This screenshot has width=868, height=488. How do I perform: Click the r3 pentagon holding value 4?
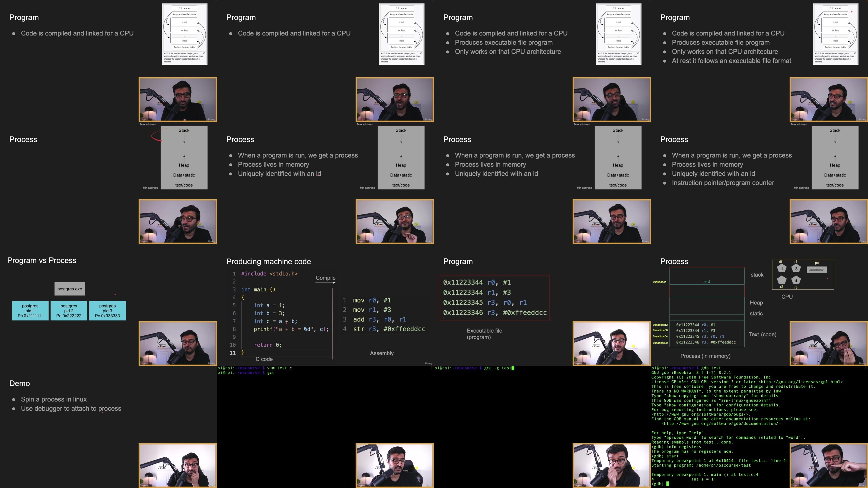[x=796, y=280]
